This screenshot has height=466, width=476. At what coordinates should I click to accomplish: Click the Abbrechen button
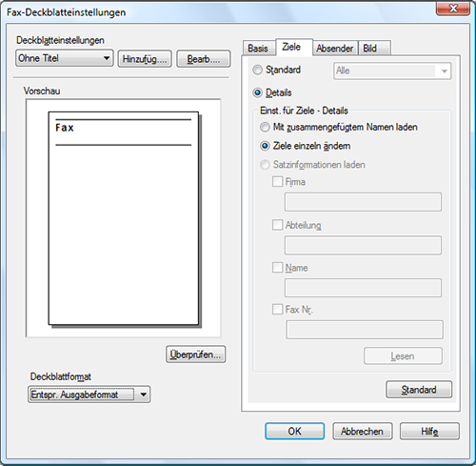point(363,431)
